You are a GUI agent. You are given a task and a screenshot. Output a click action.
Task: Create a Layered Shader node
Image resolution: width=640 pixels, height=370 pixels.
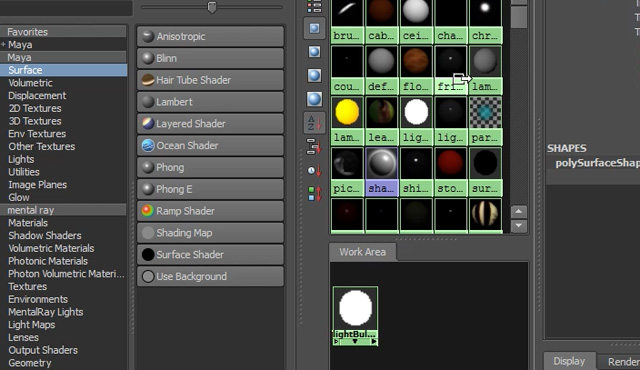pyautogui.click(x=210, y=124)
